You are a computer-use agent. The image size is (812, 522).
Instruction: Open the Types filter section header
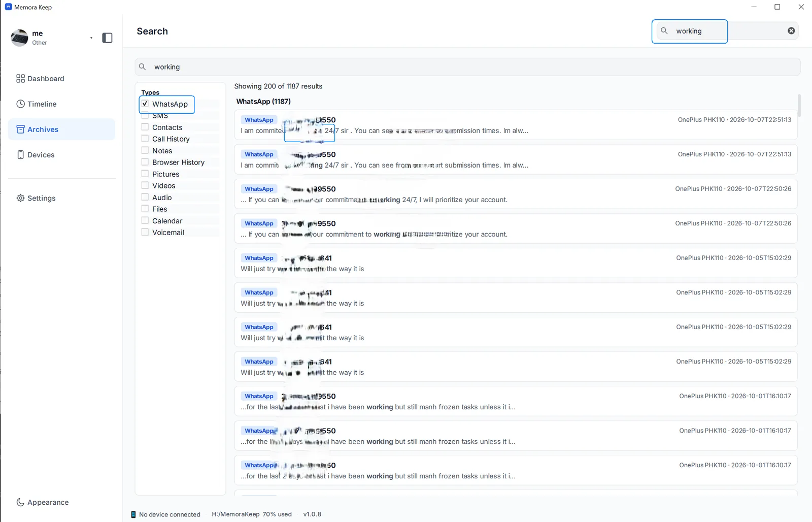150,92
